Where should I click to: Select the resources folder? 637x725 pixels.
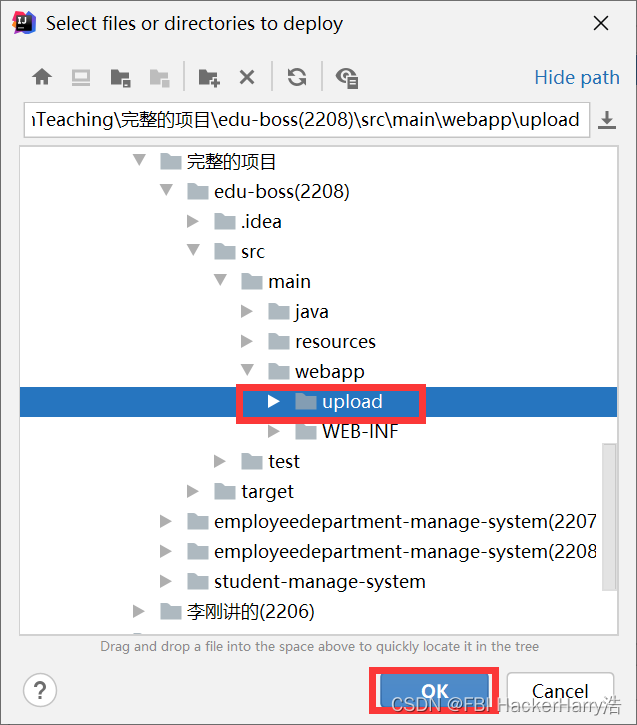click(x=322, y=342)
